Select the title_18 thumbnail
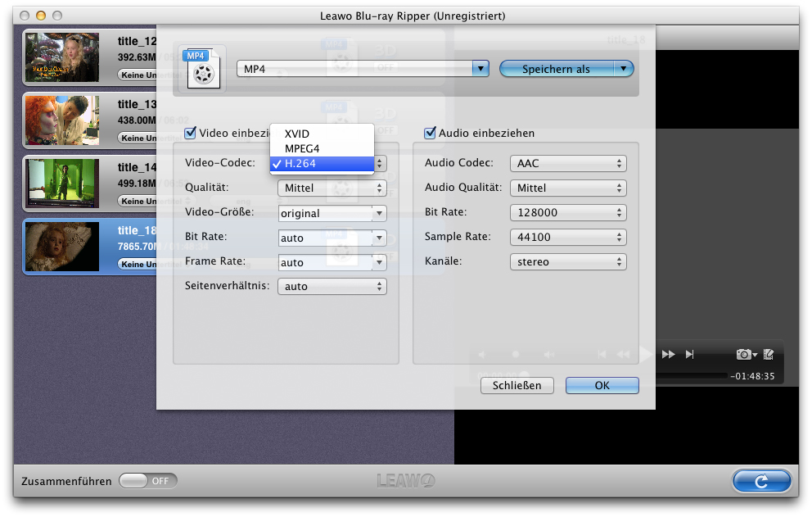The width and height of the screenshot is (812, 517). (62, 247)
